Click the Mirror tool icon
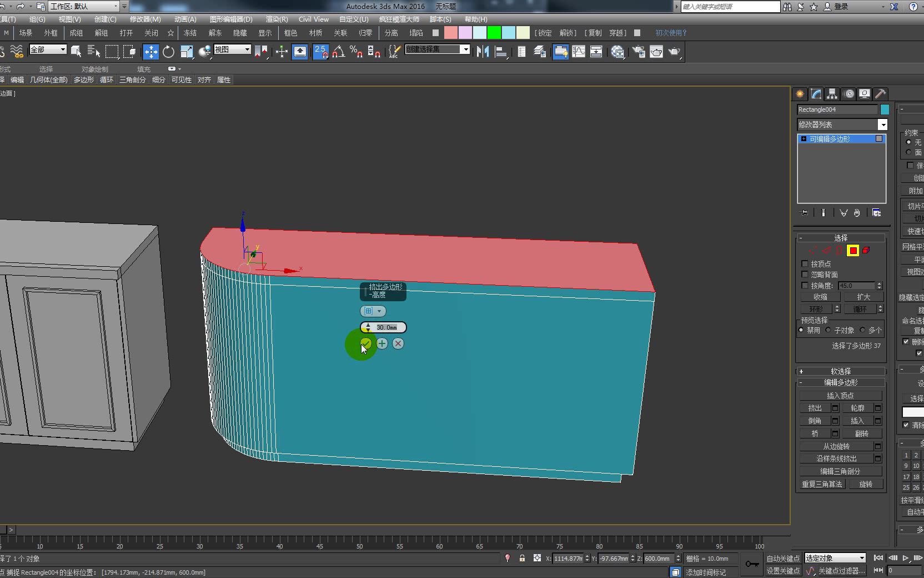Image resolution: width=924 pixels, height=578 pixels. (483, 52)
